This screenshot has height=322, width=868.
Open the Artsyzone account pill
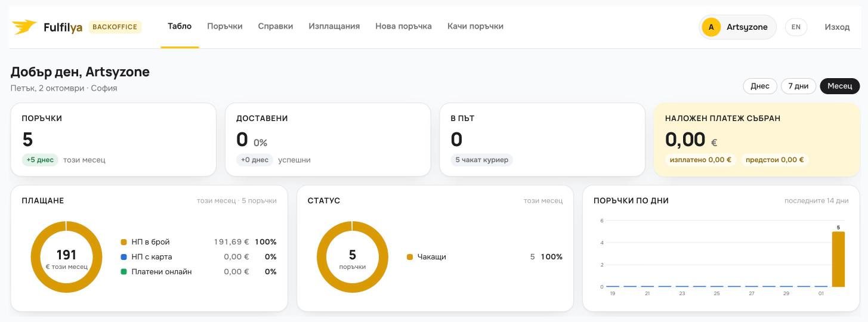(737, 27)
